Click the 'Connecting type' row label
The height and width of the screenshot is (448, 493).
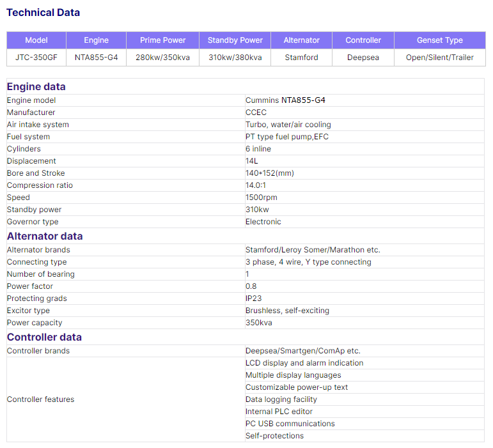pyautogui.click(x=37, y=262)
